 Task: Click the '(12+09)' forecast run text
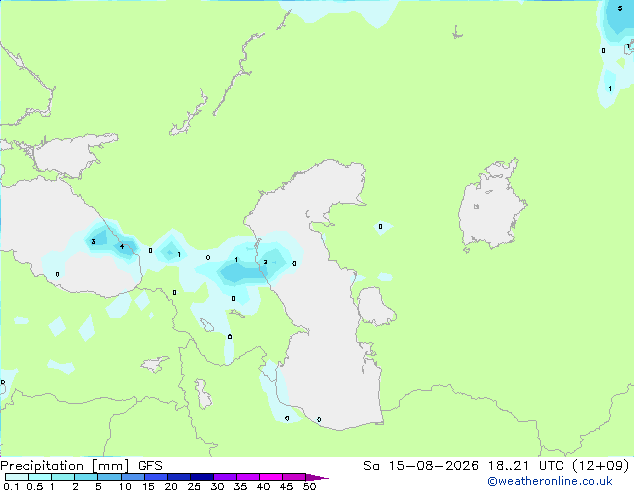pos(600,466)
